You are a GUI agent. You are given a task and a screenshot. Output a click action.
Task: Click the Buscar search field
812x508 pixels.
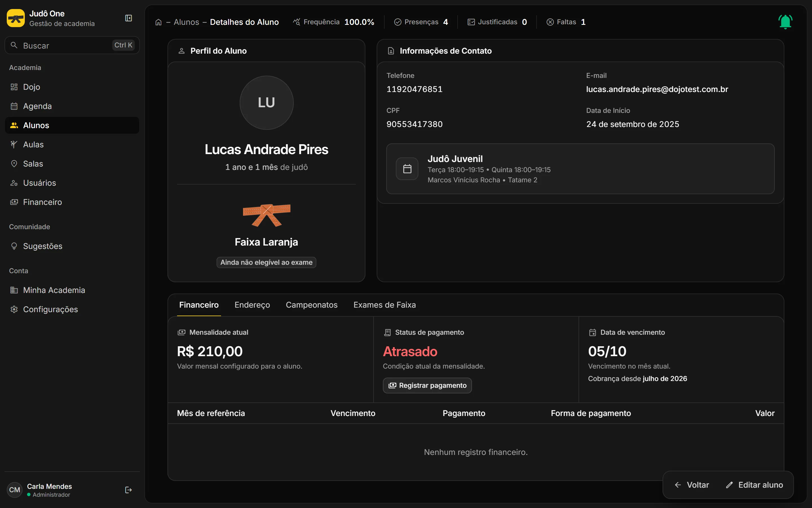tap(72, 45)
